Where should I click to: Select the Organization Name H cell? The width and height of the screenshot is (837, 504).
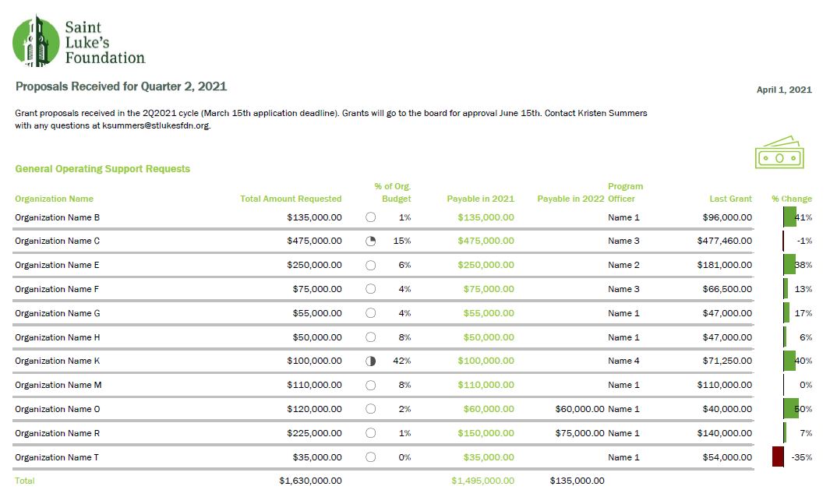click(x=58, y=337)
